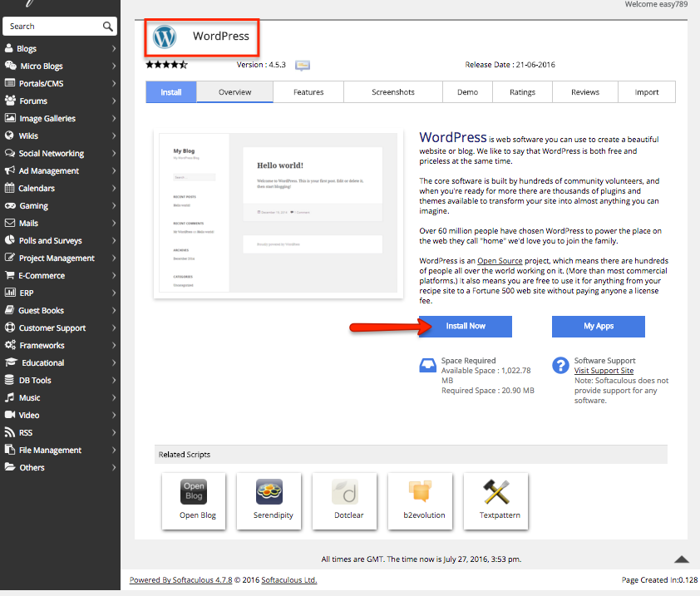The width and height of the screenshot is (700, 596).
Task: Switch to the Install tab
Action: pos(171,92)
